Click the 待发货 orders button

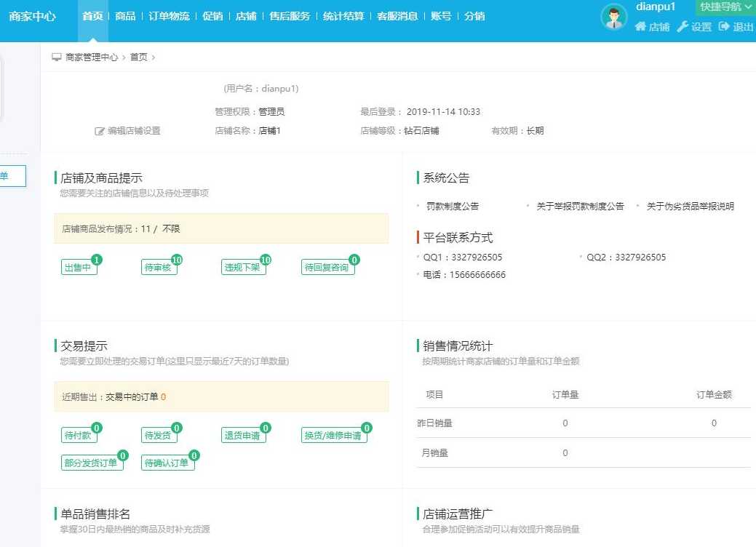tap(158, 436)
